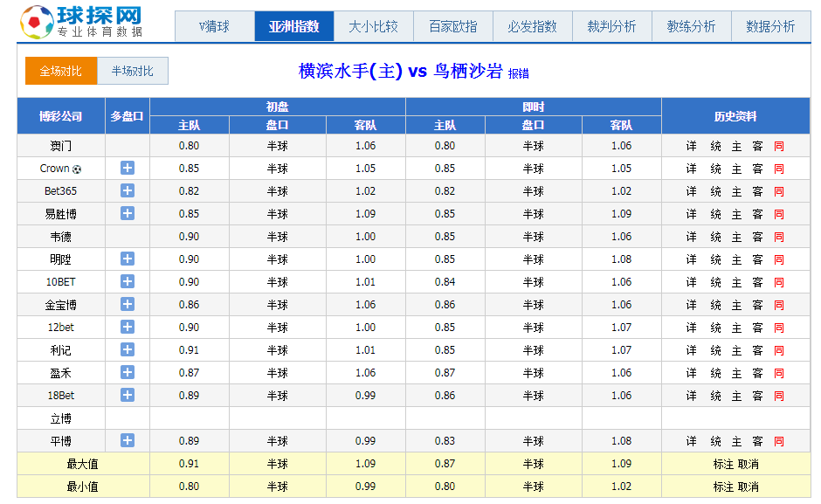The image size is (821, 504).
Task: Click 主 link in 平博 row
Action: pyautogui.click(x=736, y=442)
